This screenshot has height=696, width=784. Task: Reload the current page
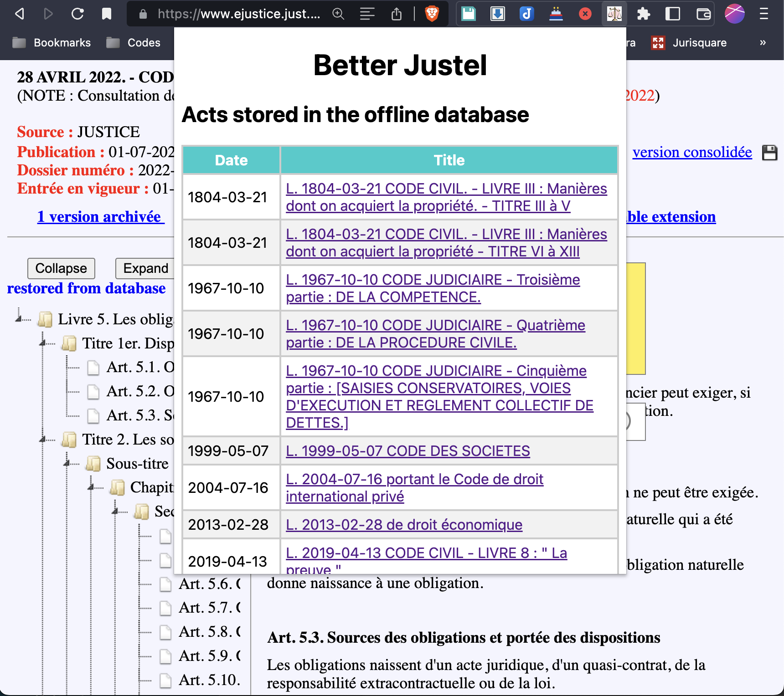click(77, 14)
